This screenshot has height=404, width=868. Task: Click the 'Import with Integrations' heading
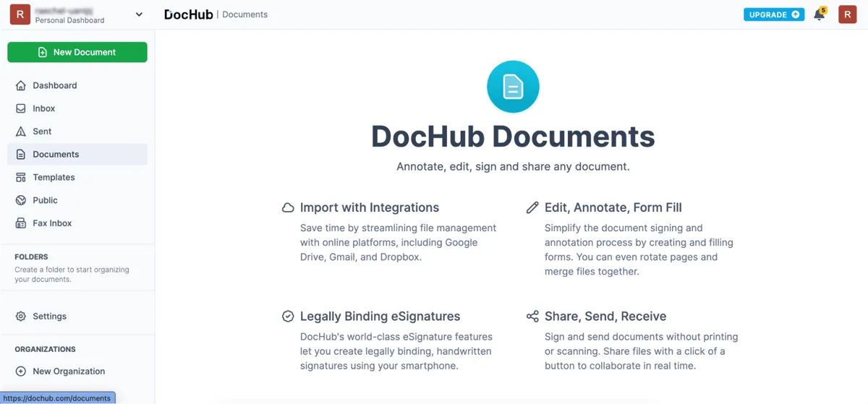coord(370,207)
